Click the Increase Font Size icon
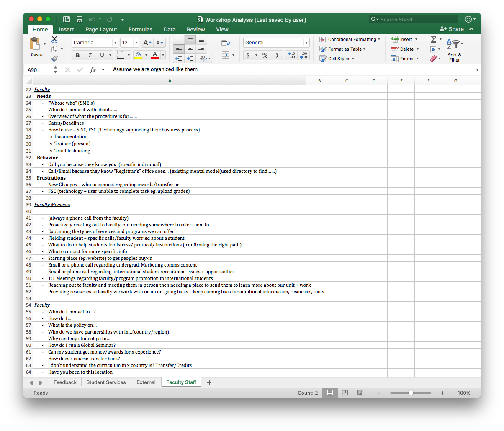Screen dimensions: 504x431 pos(147,43)
